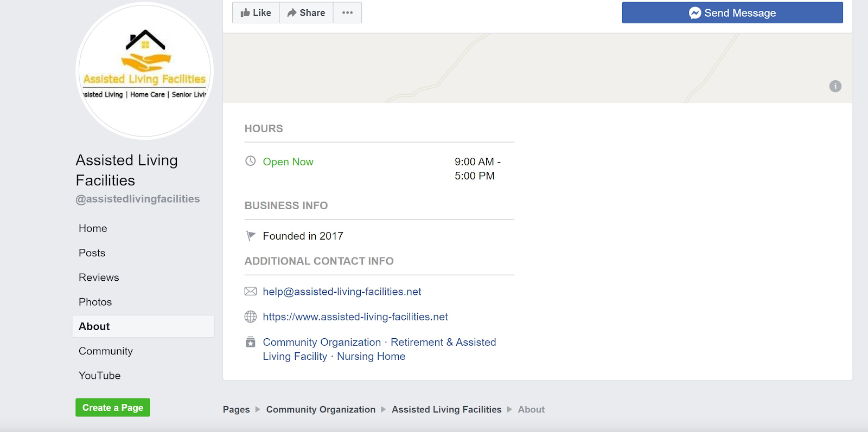Click the flag icon beside Founded in 2017
Viewport: 868px width, 432px height.
pos(251,236)
